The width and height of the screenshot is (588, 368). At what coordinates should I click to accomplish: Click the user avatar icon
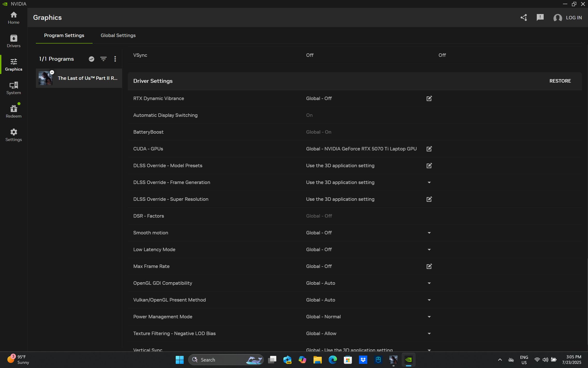point(557,18)
